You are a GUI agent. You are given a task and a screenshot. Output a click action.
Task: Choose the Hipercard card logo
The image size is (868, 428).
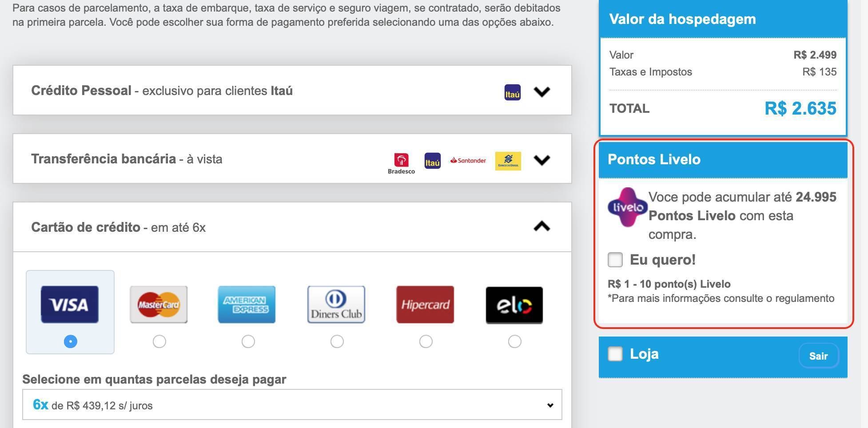[x=425, y=305]
